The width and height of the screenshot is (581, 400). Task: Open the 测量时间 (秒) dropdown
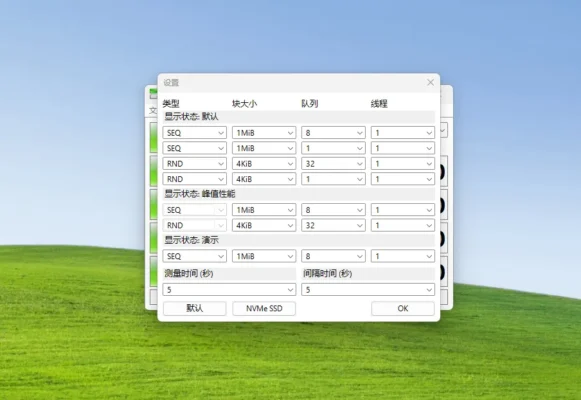pos(229,290)
